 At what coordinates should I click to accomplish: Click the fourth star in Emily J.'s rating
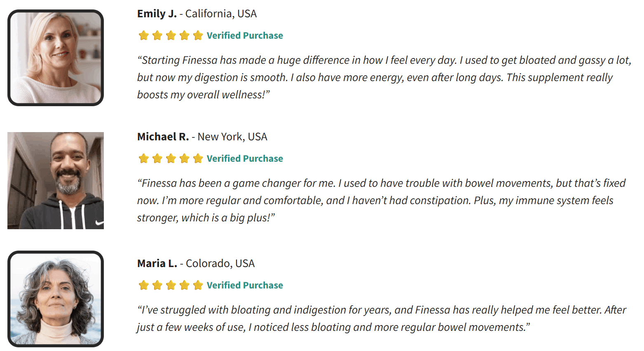pyautogui.click(x=184, y=35)
